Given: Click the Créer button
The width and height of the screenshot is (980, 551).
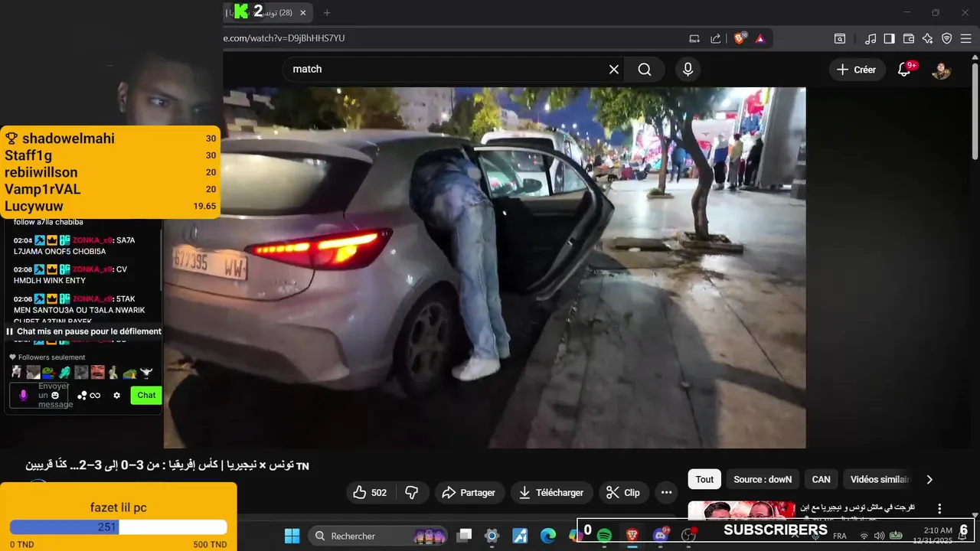Looking at the screenshot, I should point(856,70).
